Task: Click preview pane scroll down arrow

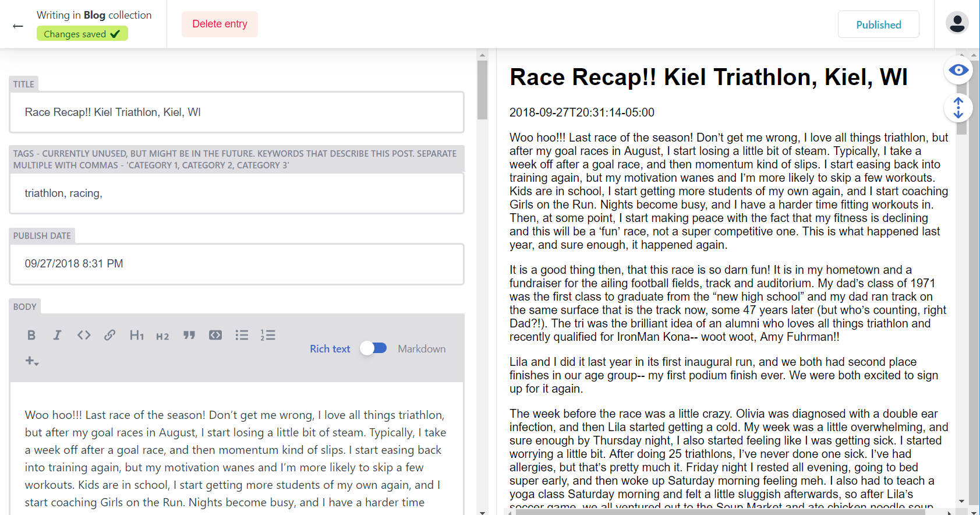Action: coord(961,501)
